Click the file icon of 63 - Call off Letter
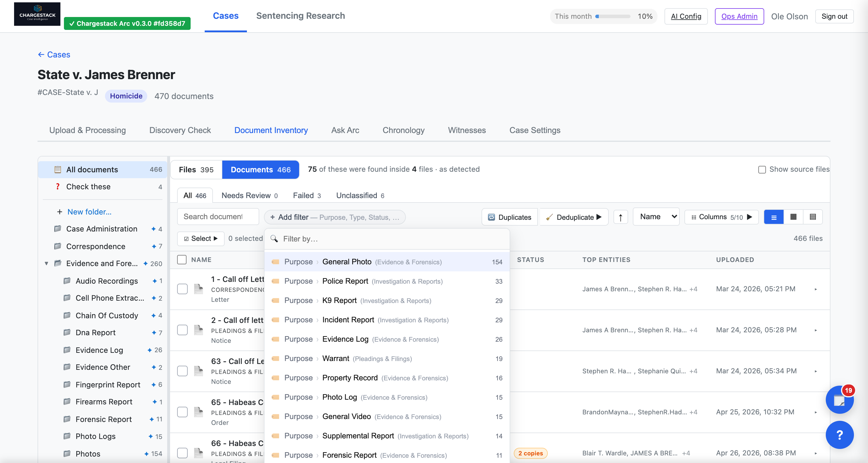Image resolution: width=868 pixels, height=463 pixels. (x=199, y=371)
